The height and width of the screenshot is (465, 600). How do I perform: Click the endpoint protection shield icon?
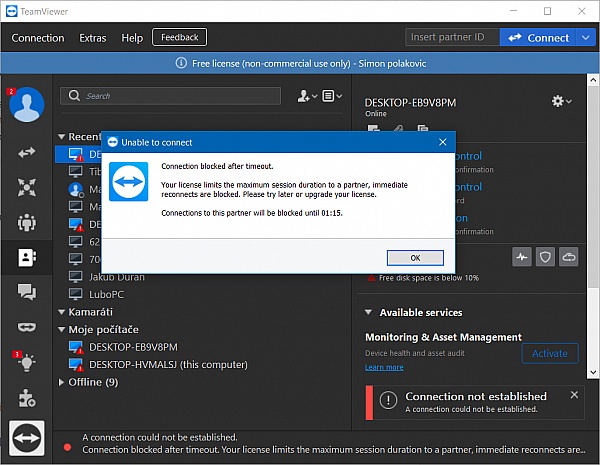click(546, 256)
